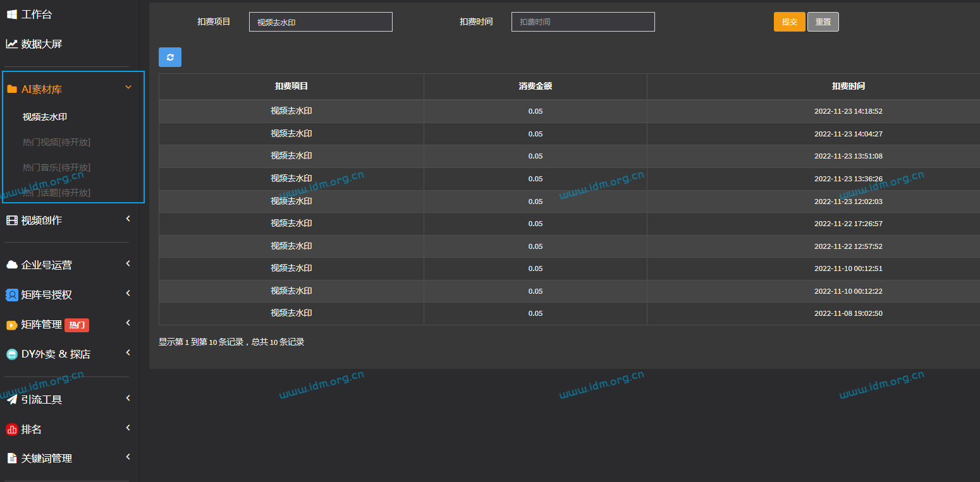
Task: Click the 扣费时间 input field
Action: 583,21
